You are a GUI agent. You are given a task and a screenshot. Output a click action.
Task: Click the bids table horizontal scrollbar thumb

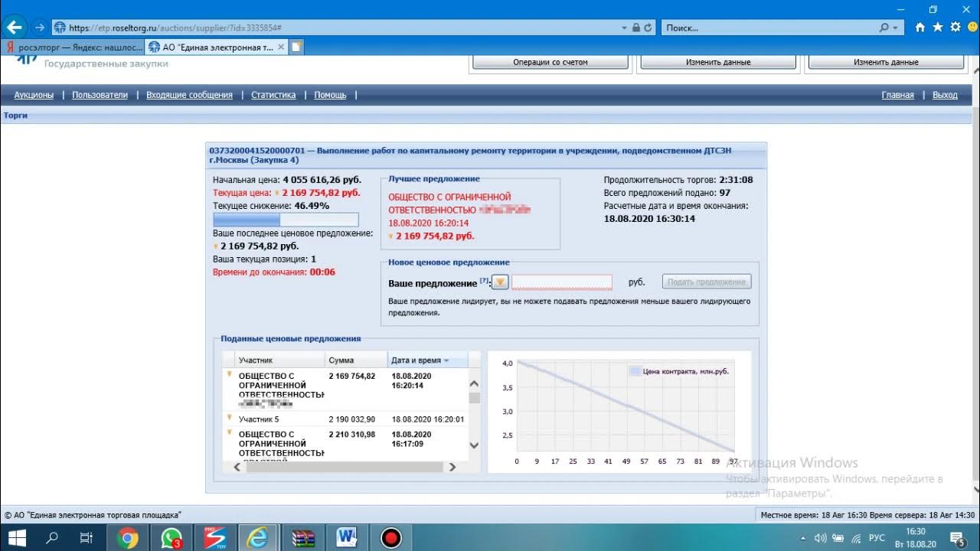click(x=345, y=467)
